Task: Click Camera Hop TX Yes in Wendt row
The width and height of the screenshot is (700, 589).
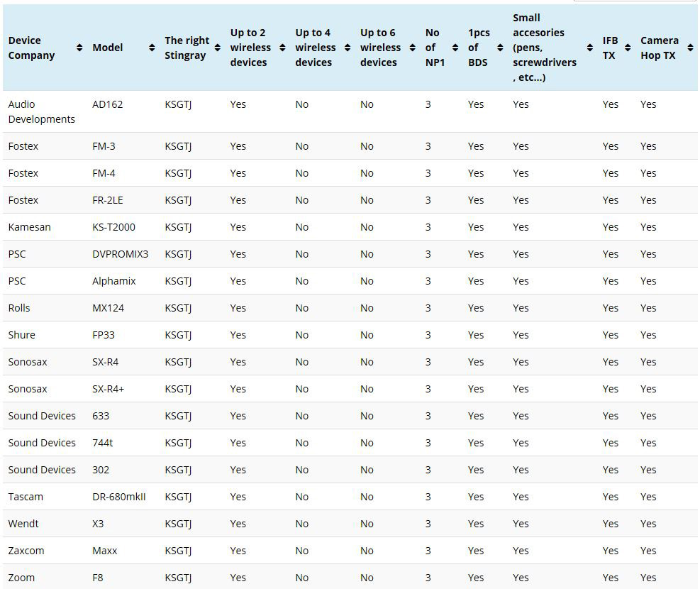Action: pos(648,524)
